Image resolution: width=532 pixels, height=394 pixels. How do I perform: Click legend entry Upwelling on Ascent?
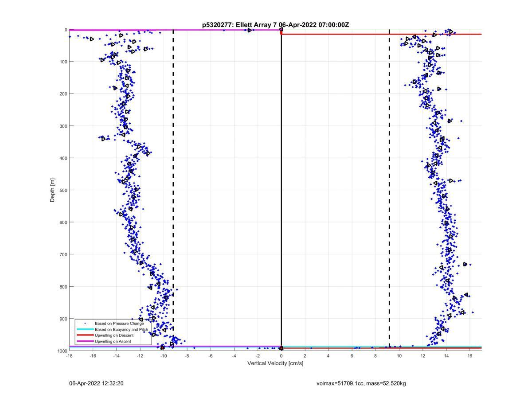tap(113, 341)
